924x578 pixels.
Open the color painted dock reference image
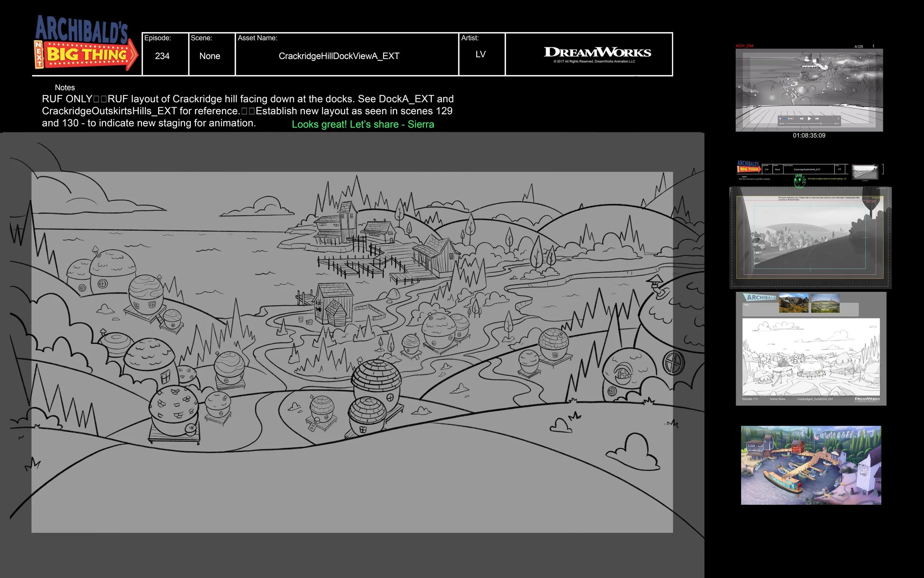(811, 465)
